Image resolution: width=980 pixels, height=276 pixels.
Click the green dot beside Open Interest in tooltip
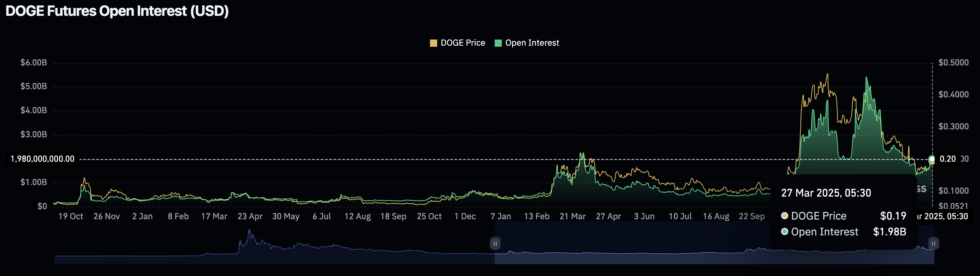click(x=784, y=231)
